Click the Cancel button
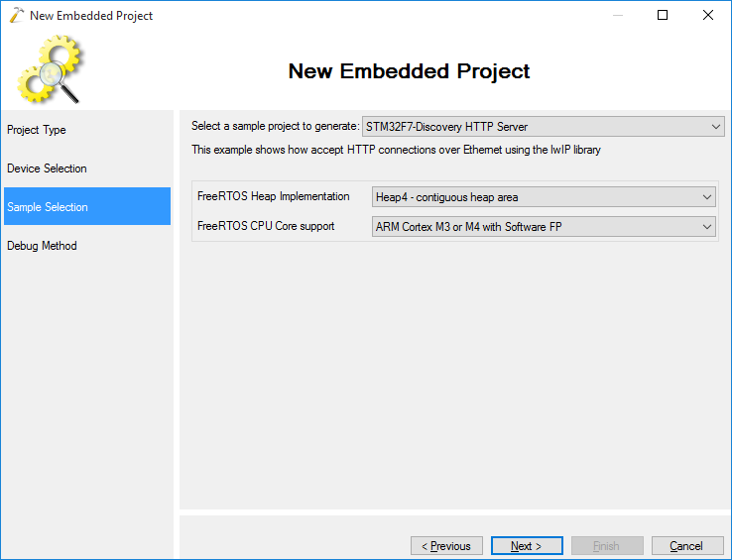 click(687, 545)
